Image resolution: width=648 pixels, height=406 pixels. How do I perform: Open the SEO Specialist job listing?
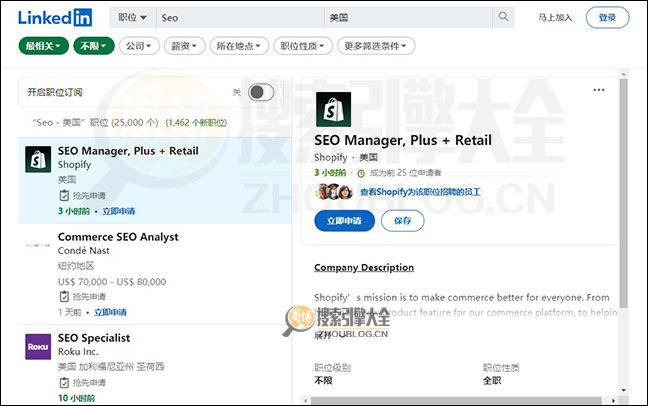point(94,338)
